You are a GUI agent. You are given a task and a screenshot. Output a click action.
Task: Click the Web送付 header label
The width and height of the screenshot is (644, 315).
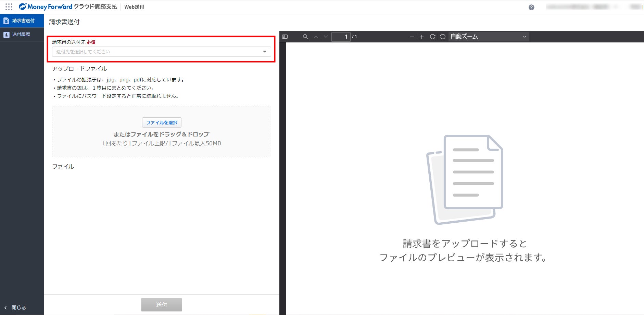134,7
